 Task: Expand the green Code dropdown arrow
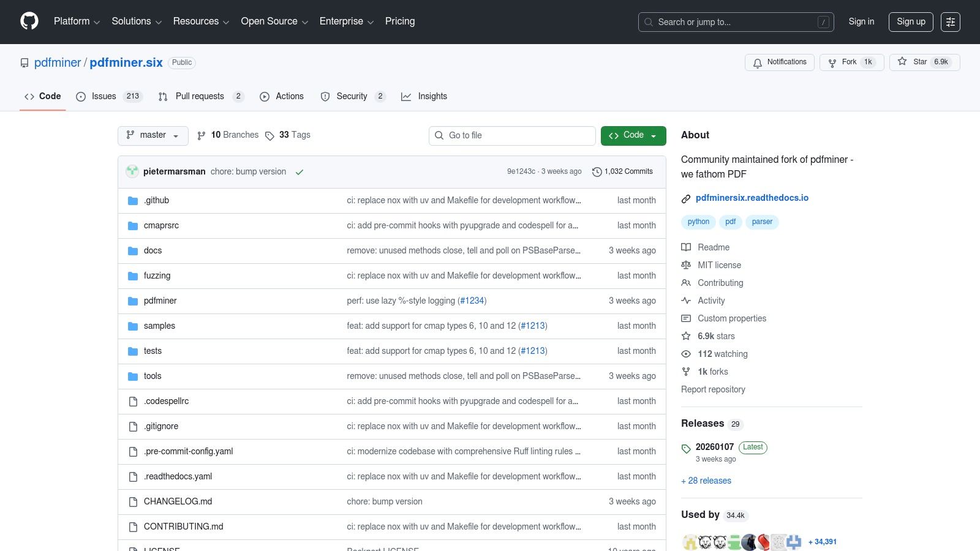tap(654, 135)
